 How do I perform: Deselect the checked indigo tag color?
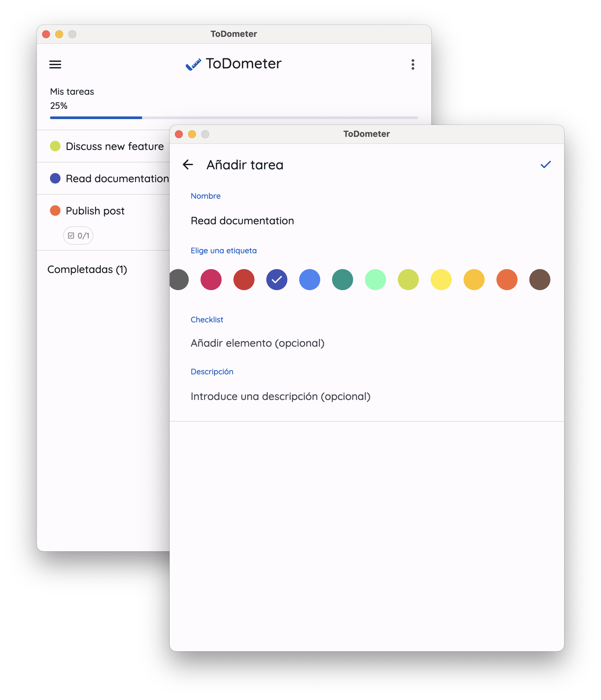pos(276,279)
